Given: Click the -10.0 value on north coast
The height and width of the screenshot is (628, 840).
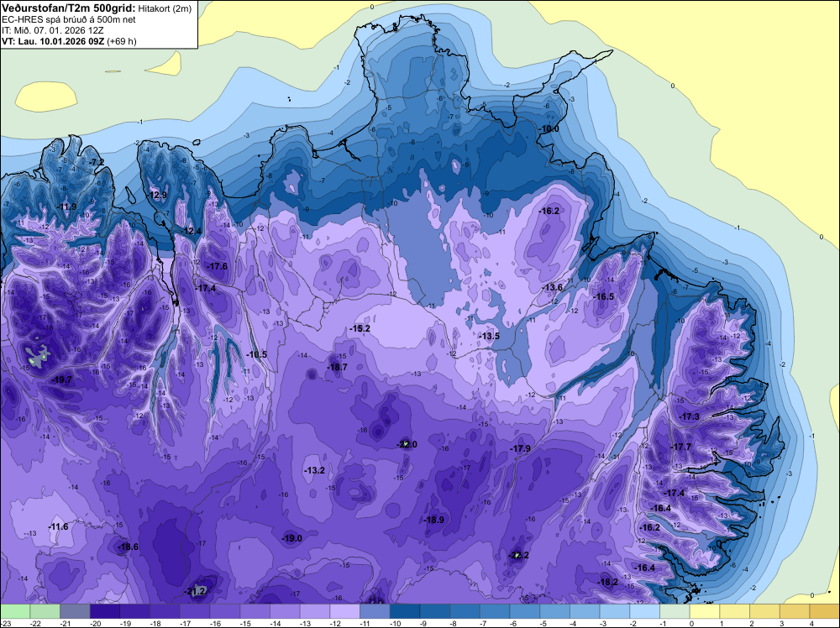Looking at the screenshot, I should coord(549,129).
